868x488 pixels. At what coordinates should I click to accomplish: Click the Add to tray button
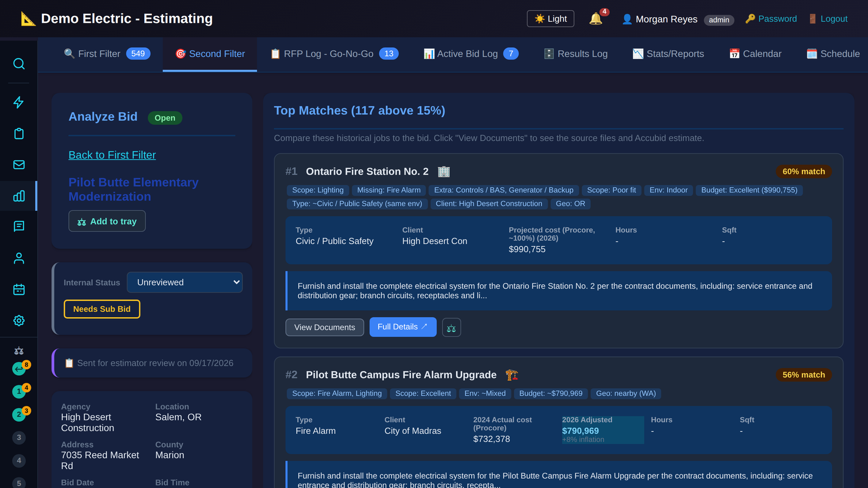coord(107,221)
